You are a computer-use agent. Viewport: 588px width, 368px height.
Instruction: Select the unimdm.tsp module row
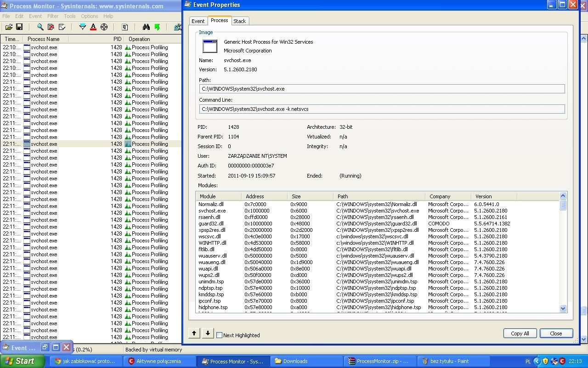378,282
